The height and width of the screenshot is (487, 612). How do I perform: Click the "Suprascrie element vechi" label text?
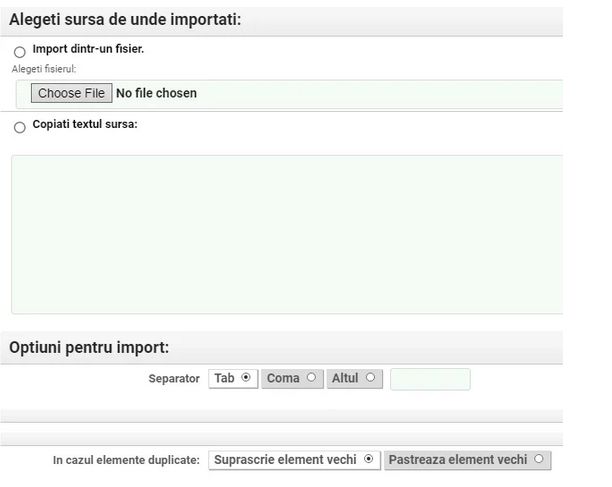[286, 460]
